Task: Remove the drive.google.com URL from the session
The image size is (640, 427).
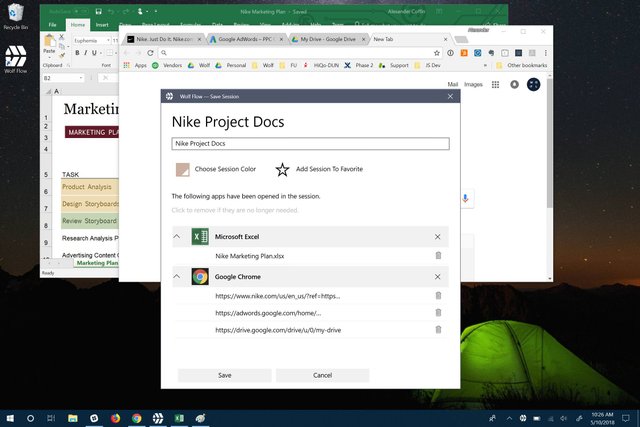Action: (437, 329)
